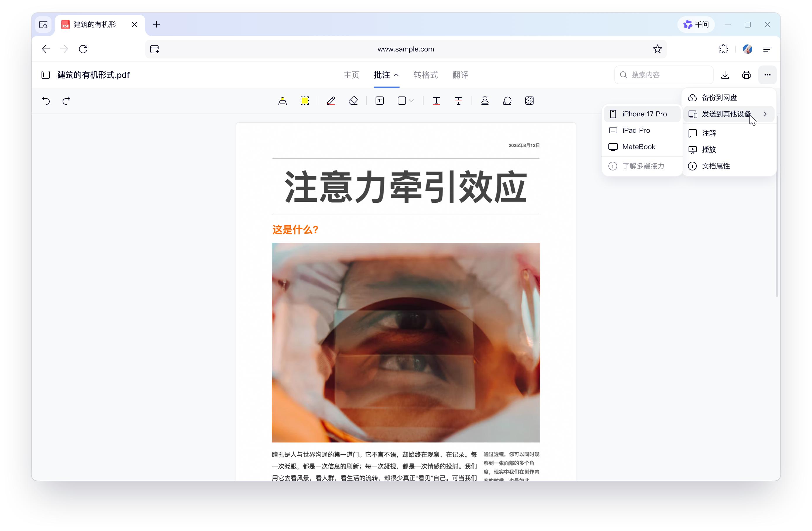Select the text box tool
This screenshot has width=812, height=531.
coord(380,101)
